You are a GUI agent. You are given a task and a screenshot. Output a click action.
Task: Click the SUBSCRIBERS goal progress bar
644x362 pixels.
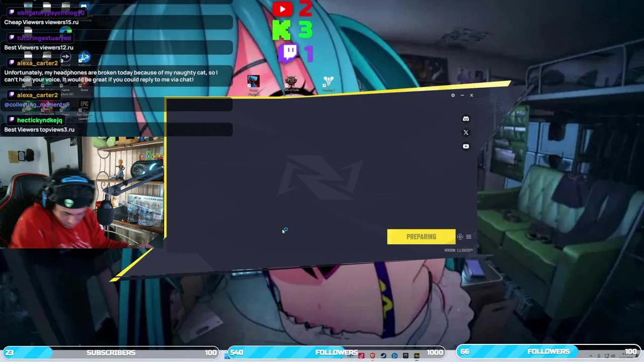(111, 352)
